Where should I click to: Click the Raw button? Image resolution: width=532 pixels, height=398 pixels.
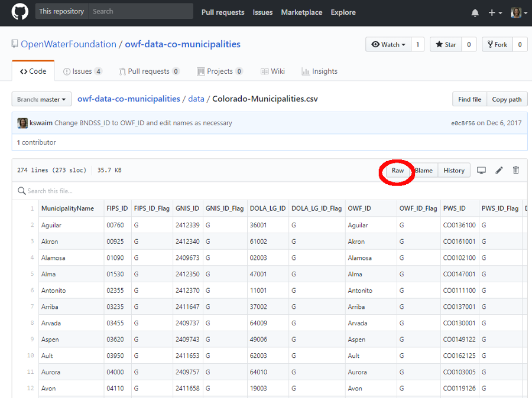click(x=398, y=171)
